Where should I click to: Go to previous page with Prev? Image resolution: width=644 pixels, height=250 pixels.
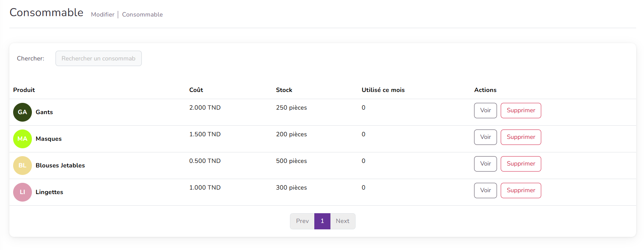point(302,221)
